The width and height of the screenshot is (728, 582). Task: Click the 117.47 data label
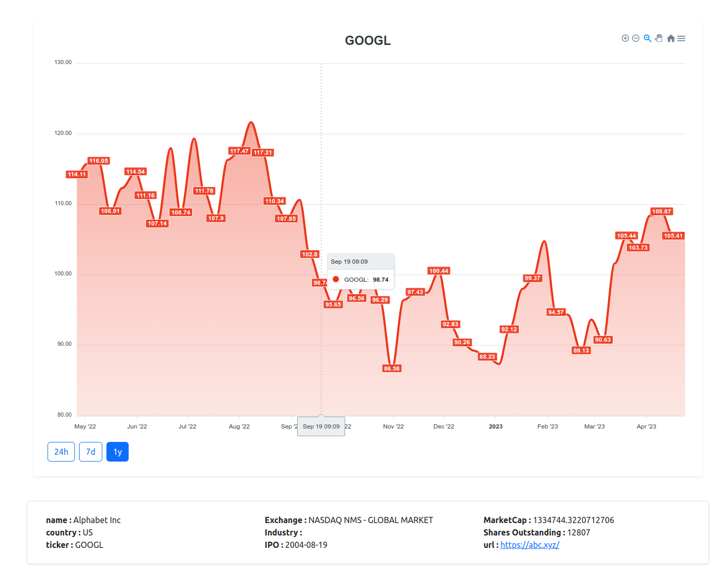[x=239, y=151]
